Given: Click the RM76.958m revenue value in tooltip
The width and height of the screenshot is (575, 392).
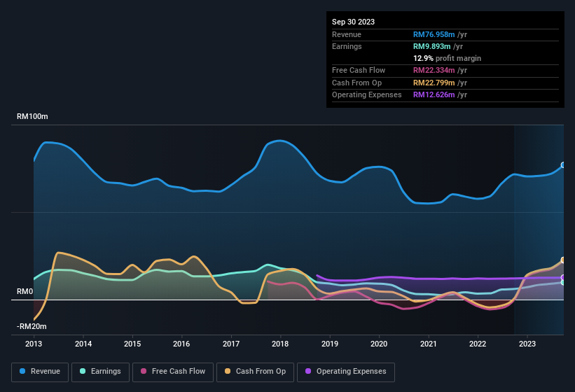Looking at the screenshot, I should (x=434, y=34).
